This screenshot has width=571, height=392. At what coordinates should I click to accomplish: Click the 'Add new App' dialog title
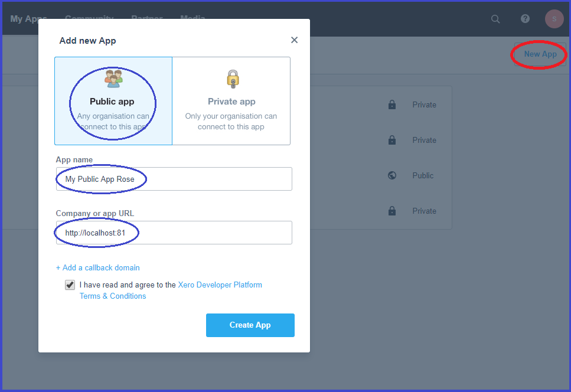tap(88, 40)
